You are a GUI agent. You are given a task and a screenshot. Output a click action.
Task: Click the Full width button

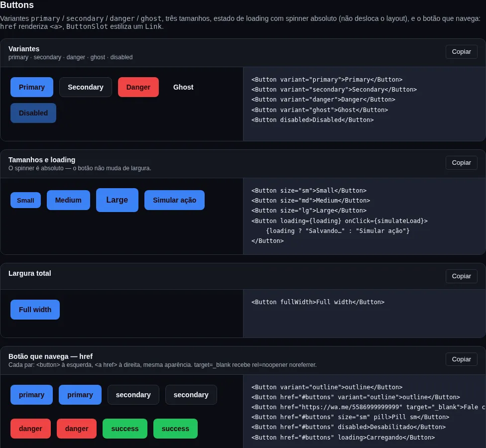[35, 310]
